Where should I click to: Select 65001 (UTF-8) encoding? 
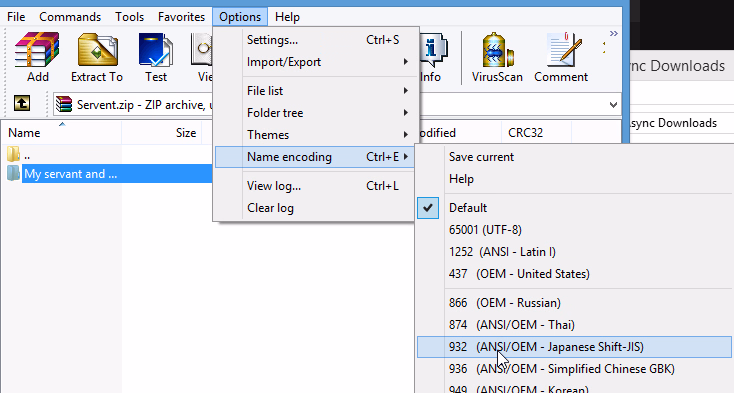[574, 230]
